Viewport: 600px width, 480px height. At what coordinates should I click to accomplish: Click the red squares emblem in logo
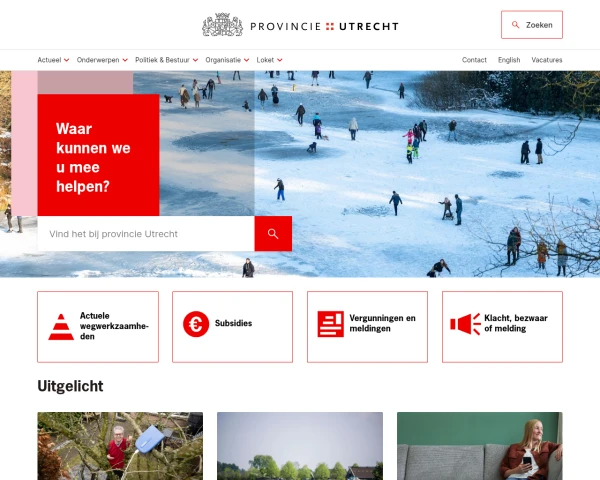330,26
